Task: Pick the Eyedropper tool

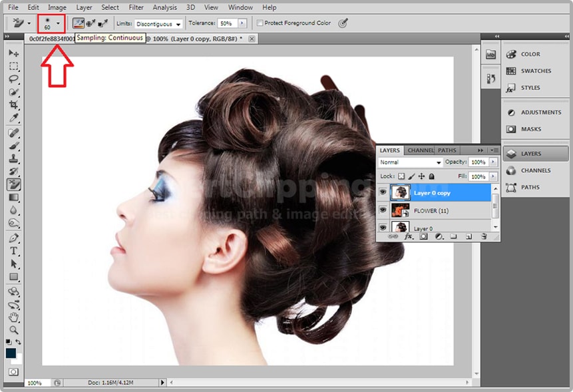Action: 13,118
